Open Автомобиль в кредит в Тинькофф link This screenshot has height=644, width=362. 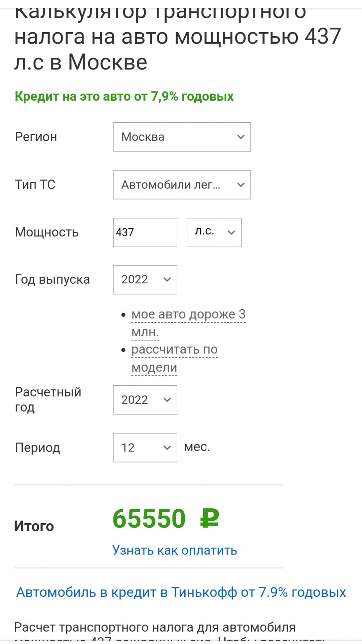tap(181, 592)
